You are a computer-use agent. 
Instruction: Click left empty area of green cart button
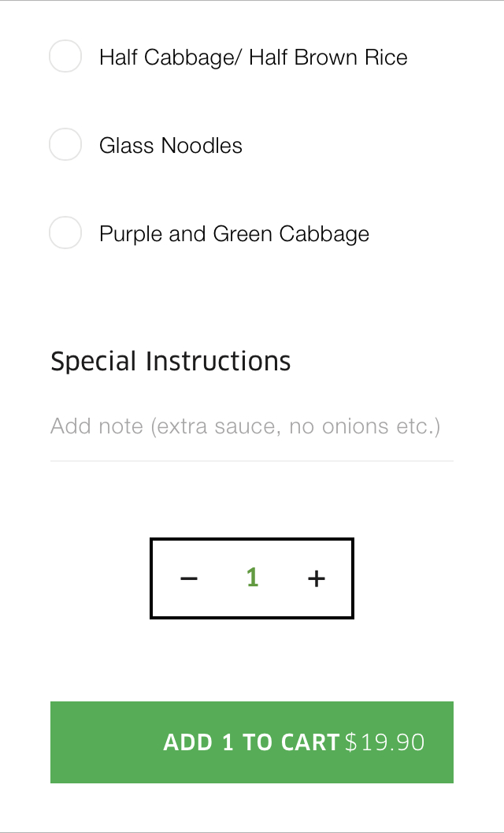[x=102, y=742]
